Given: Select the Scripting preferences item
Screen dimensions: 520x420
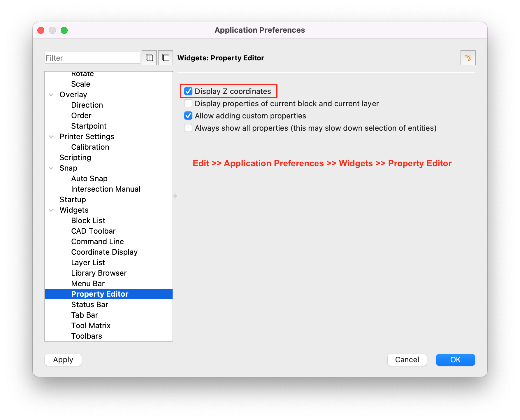Looking at the screenshot, I should click(75, 157).
